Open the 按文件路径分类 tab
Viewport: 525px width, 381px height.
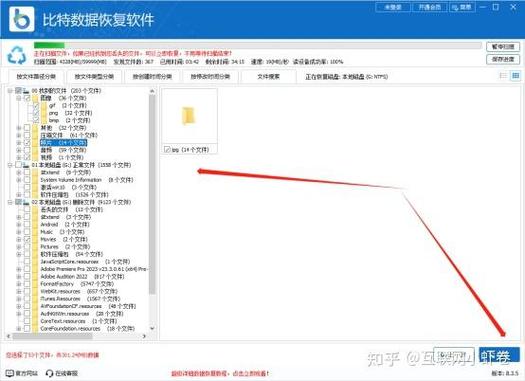coord(36,76)
